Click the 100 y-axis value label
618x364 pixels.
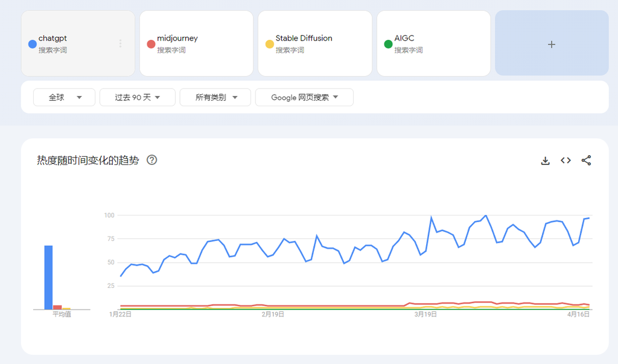pyautogui.click(x=109, y=216)
